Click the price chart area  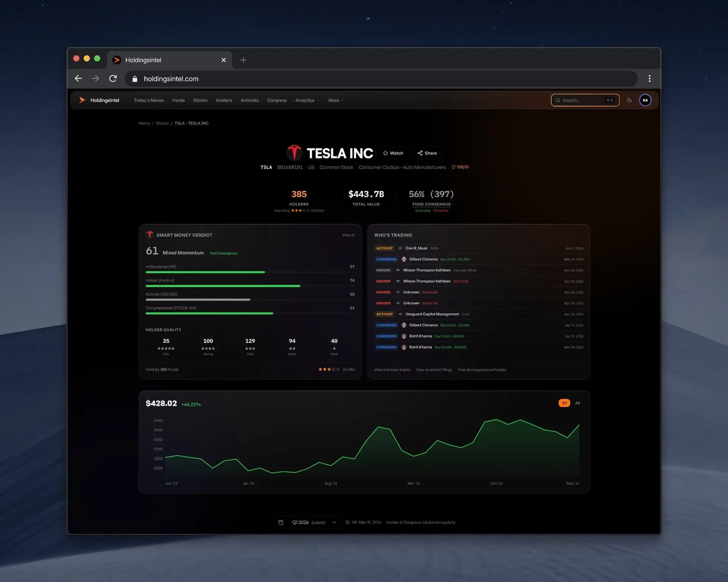tap(372, 448)
